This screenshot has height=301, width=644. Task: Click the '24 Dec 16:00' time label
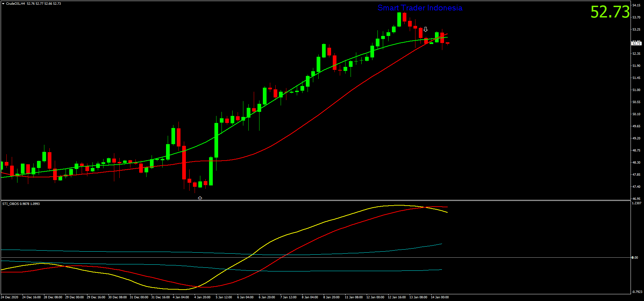(x=31, y=297)
